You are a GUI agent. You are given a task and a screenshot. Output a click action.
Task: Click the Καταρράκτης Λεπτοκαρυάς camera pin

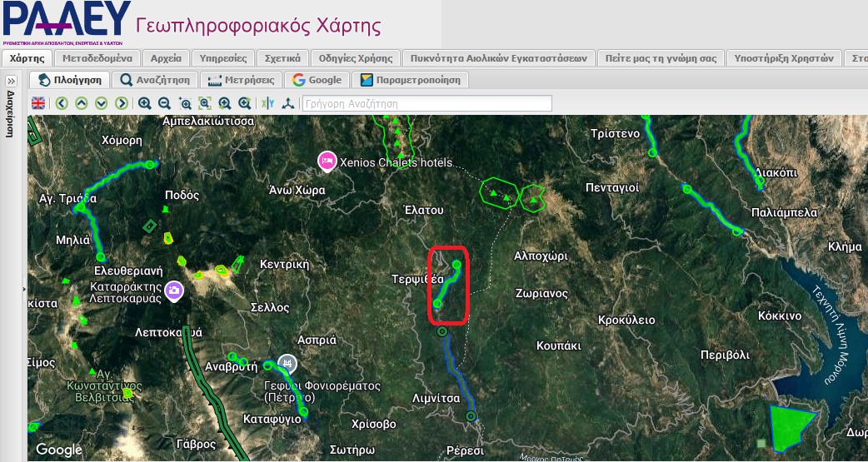click(174, 290)
